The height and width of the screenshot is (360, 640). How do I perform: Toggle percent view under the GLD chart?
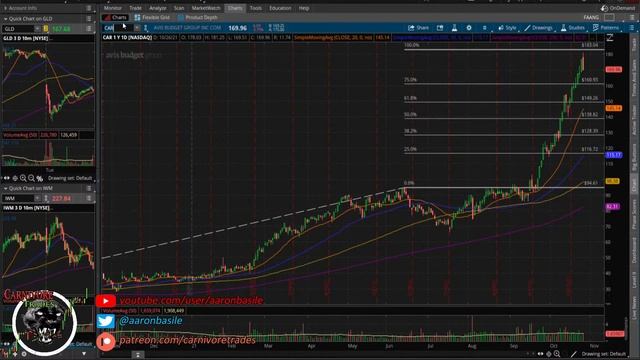40,178
